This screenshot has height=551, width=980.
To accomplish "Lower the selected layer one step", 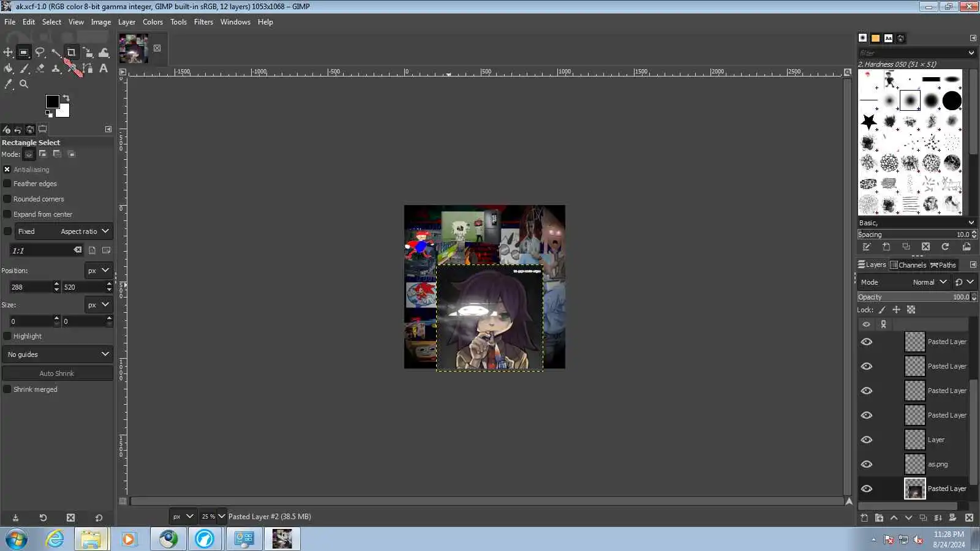I will click(x=908, y=518).
